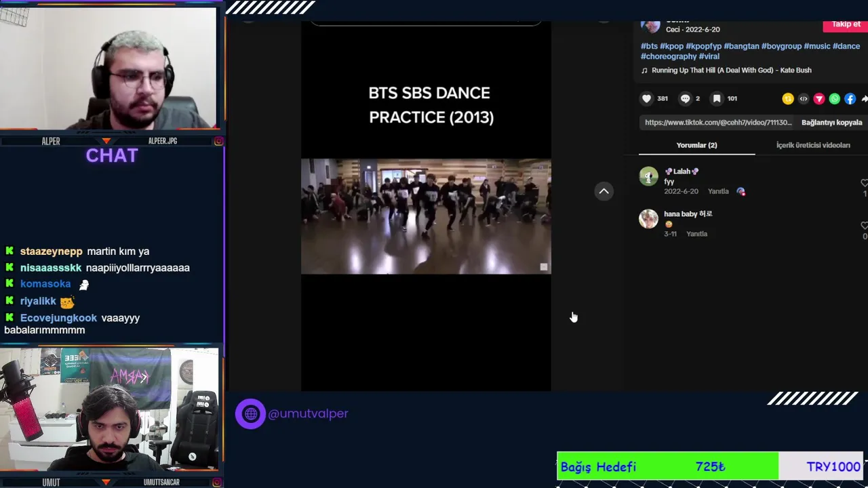Screen dimensions: 868x488
Task: Switch to İçerik üreticisi videoları tab
Action: 813,145
